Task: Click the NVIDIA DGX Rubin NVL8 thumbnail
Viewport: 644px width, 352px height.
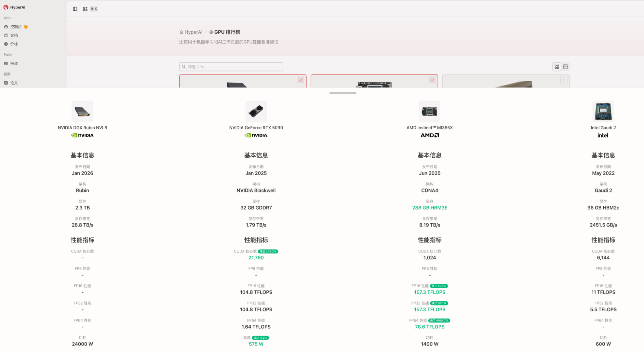Action: coord(82,111)
